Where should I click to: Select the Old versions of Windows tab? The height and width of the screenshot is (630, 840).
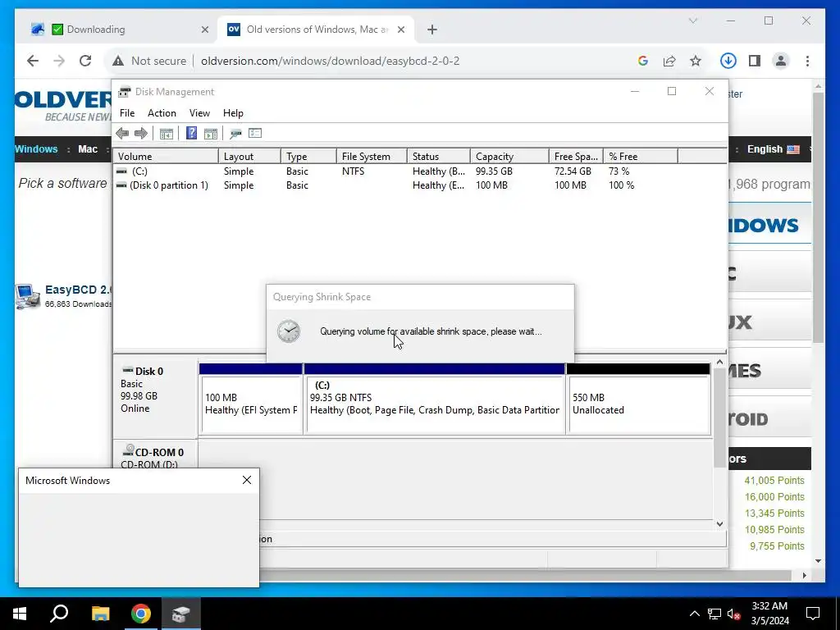tap(316, 30)
